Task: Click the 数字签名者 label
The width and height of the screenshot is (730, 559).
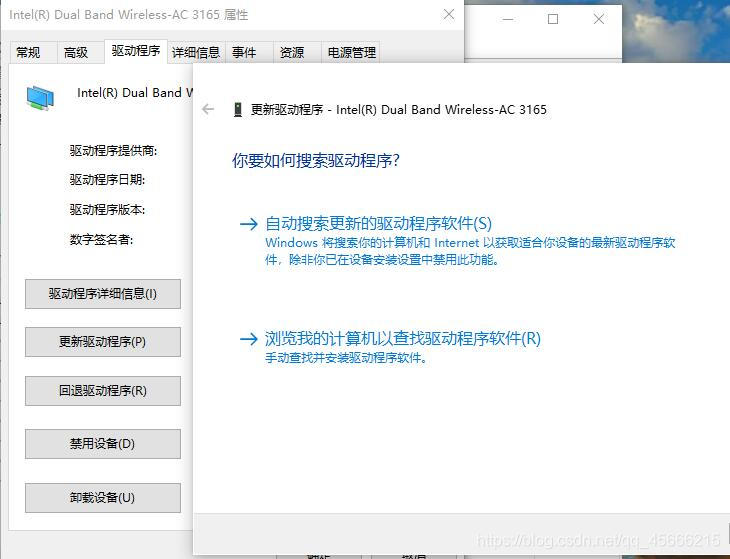Action: tap(101, 240)
